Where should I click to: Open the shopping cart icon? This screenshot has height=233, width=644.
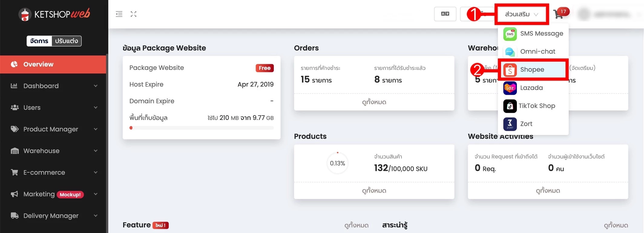tap(558, 15)
